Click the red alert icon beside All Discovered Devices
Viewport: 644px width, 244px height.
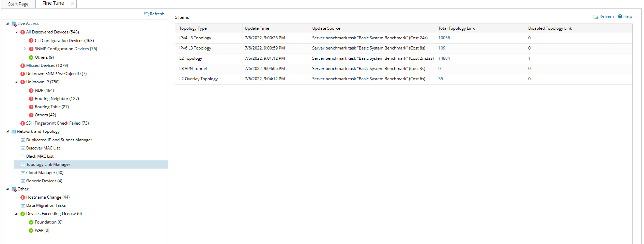pos(22,32)
